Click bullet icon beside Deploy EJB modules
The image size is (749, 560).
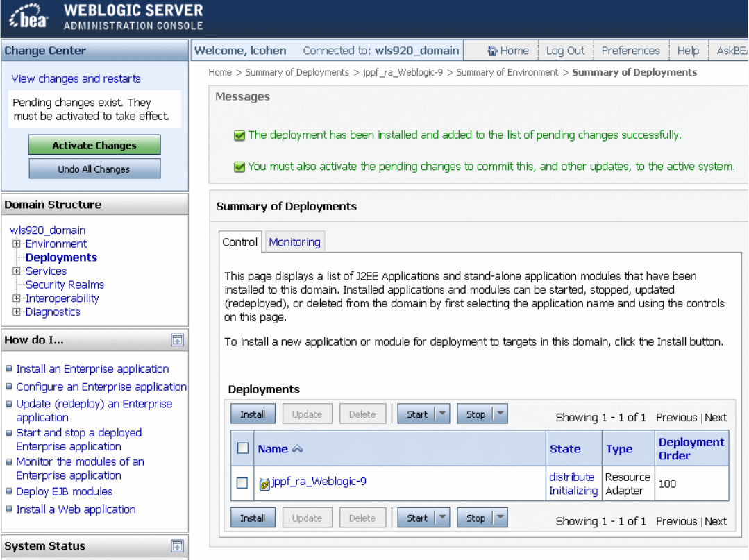pyautogui.click(x=8, y=491)
